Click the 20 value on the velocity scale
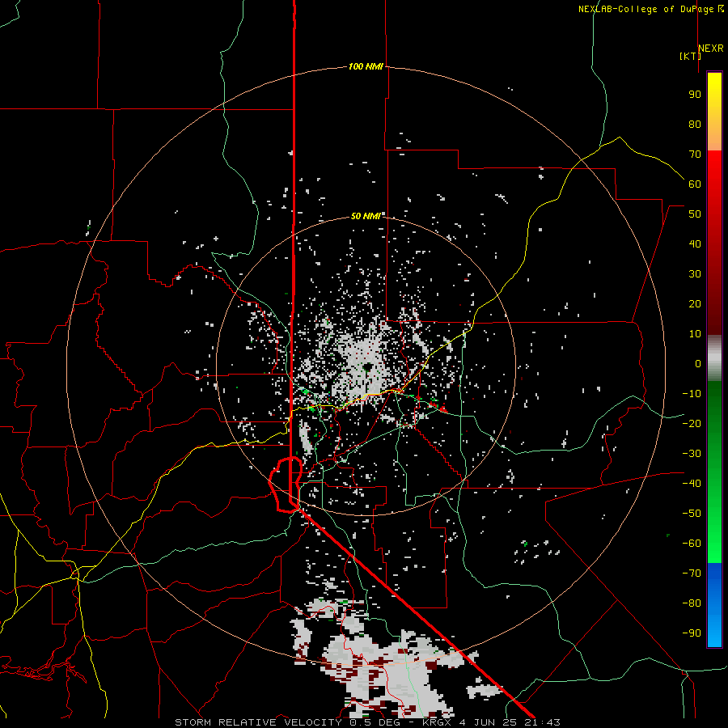This screenshot has width=728, height=728. pos(695,303)
